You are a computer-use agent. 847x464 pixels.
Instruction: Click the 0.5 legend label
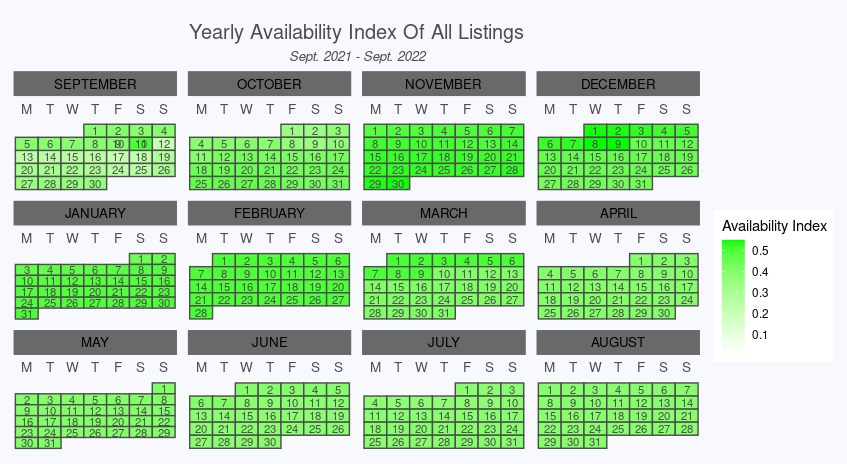point(760,251)
